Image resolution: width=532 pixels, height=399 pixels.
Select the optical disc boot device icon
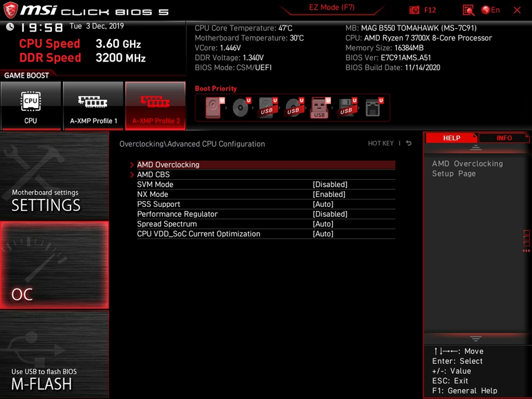coord(241,107)
